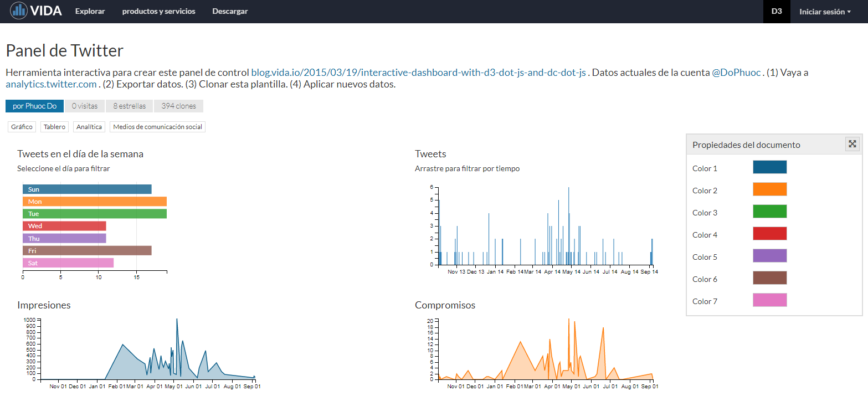The width and height of the screenshot is (868, 401).
Task: Open productos y servicios menu
Action: click(158, 12)
